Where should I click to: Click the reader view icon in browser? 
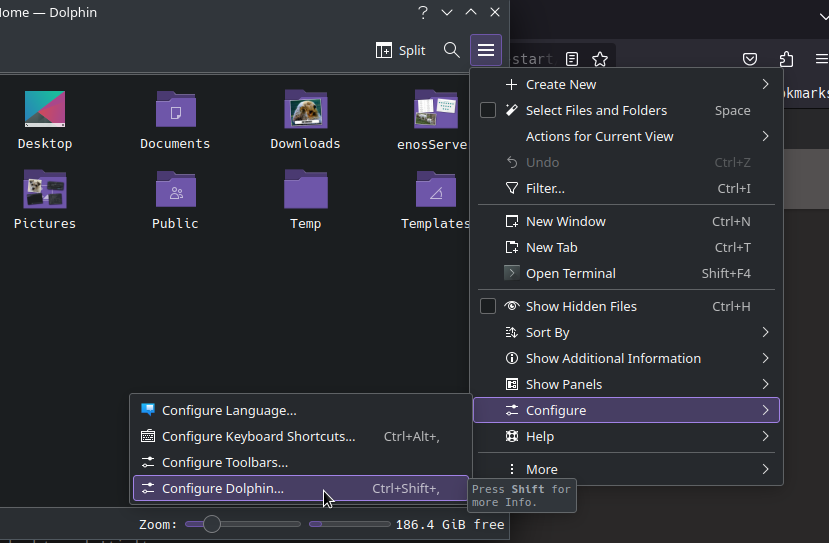click(572, 59)
